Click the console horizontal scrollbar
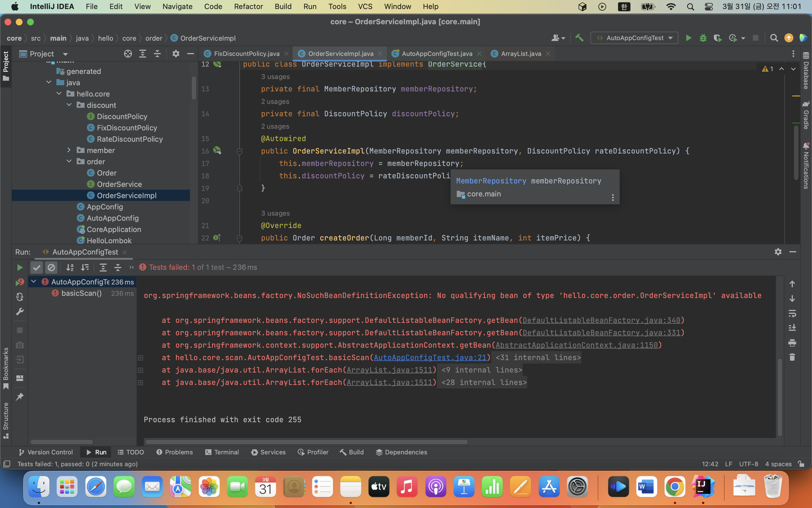This screenshot has width=812, height=508. [x=306, y=442]
